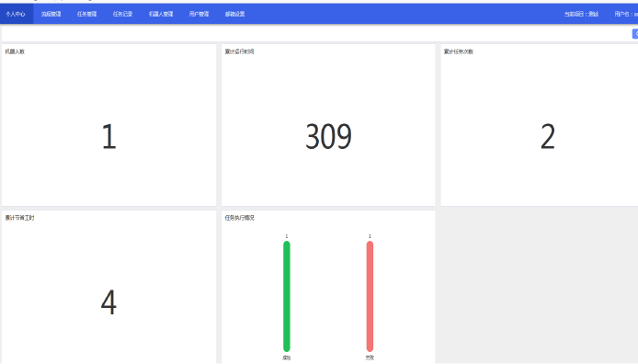
Task: Open 机器人管理 section
Action: tap(161, 14)
